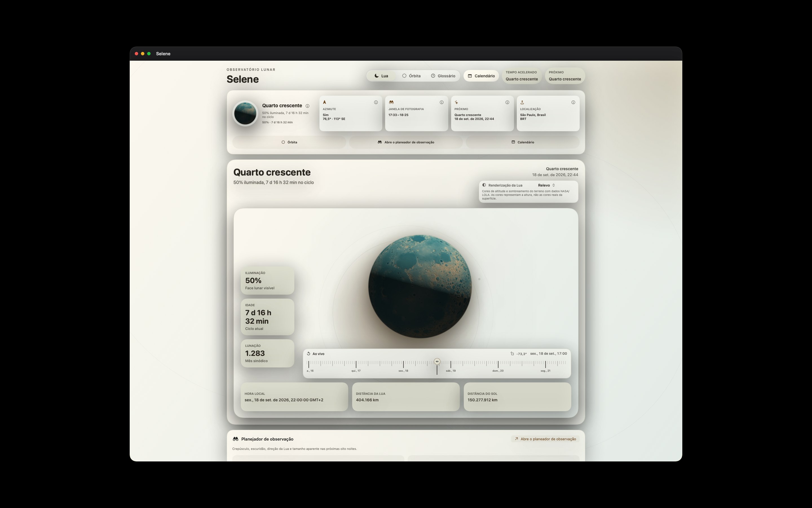This screenshot has width=812, height=508.
Task: Click sex., 18 de set., 17:00 timeline date
Action: [549, 353]
